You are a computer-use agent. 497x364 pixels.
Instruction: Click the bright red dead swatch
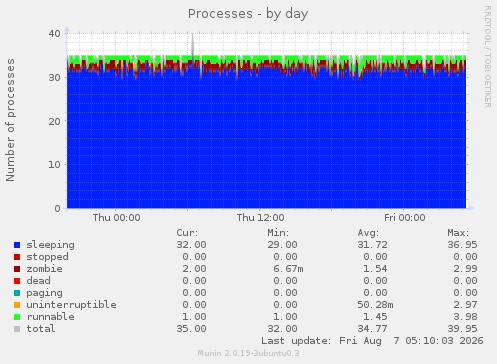coord(17,281)
